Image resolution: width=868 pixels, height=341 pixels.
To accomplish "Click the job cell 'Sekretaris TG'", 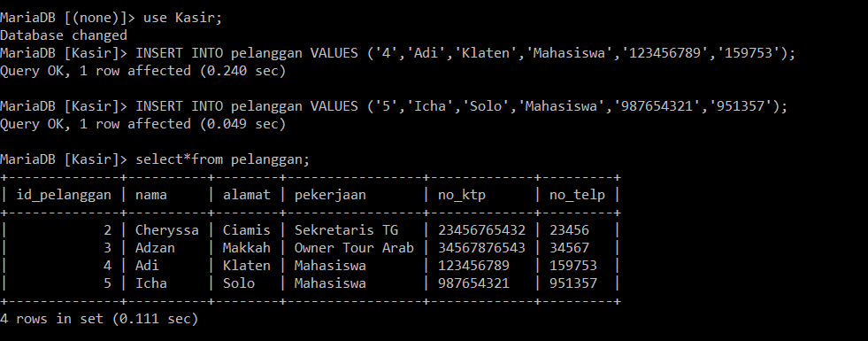I will tap(346, 230).
